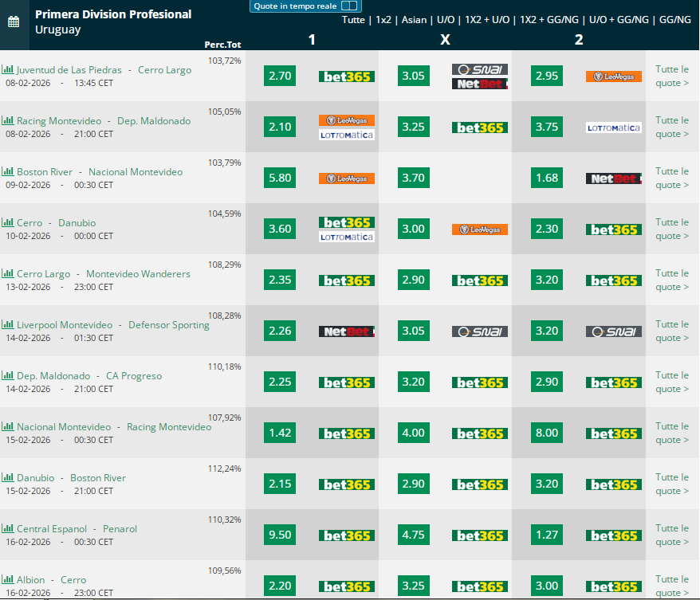Select home odds 9.50 for Central Espanol
Image resolution: width=700 pixels, height=600 pixels.
coord(280,535)
